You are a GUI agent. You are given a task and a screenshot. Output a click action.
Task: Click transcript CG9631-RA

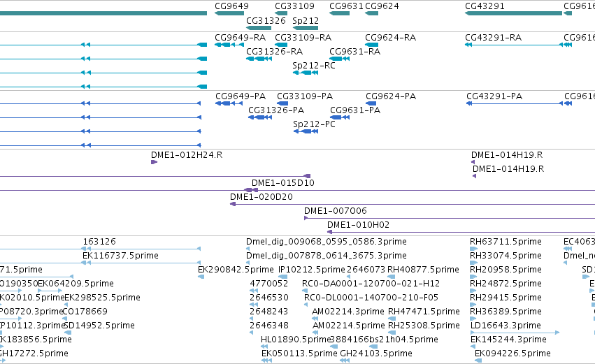point(354,52)
